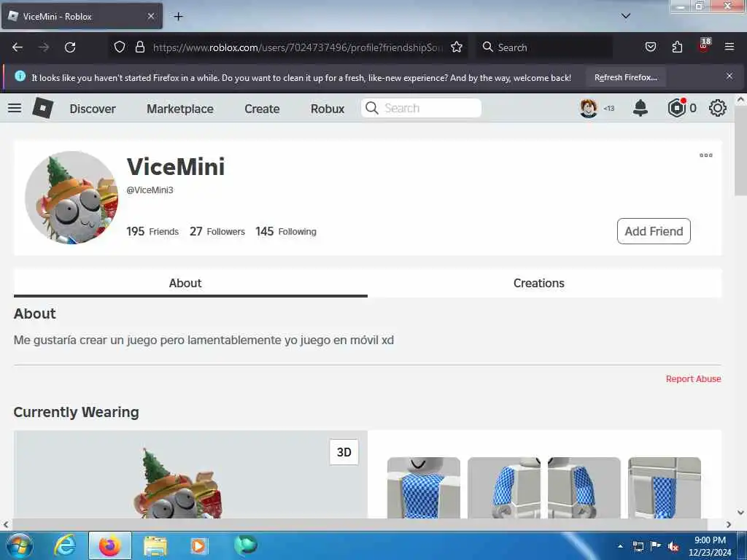Open the Robux page
The image size is (747, 560).
(x=328, y=109)
